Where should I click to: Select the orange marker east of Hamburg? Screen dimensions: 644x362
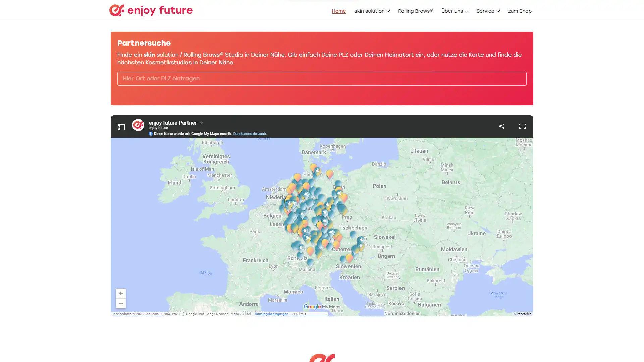330,174
